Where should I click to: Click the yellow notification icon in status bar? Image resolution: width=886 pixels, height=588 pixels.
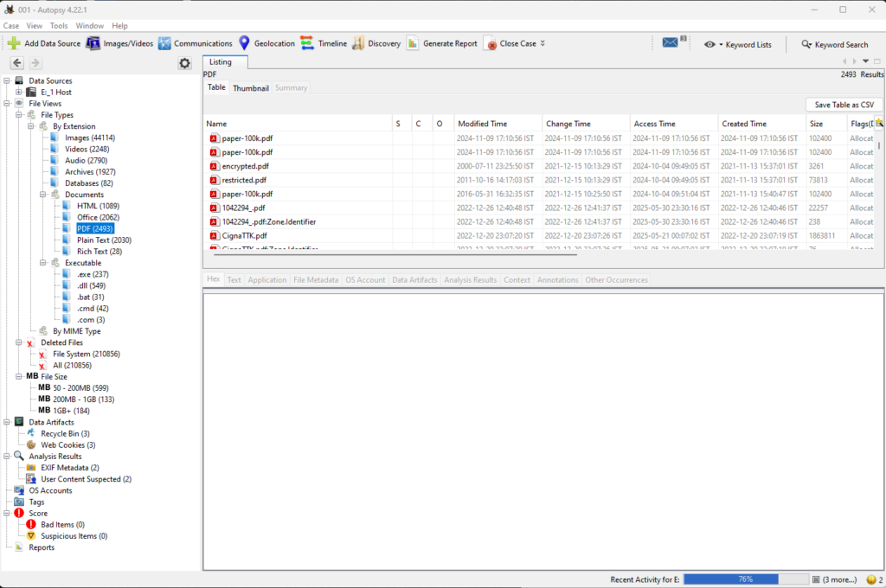tap(870, 579)
